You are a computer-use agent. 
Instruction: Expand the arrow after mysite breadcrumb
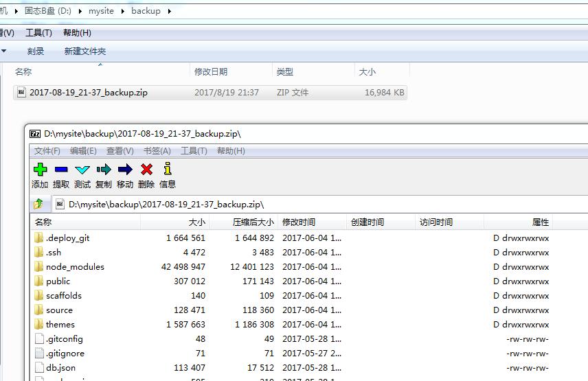tap(123, 11)
